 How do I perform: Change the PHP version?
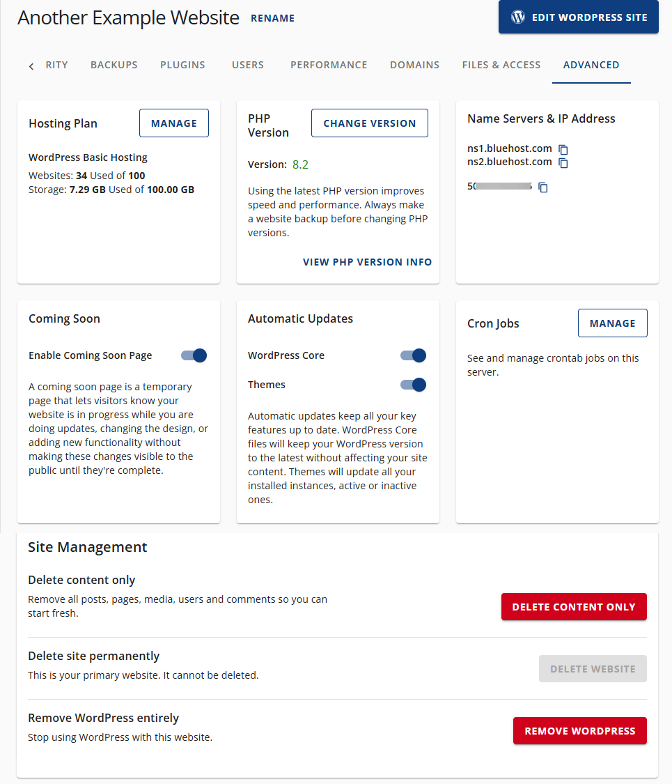click(x=369, y=123)
